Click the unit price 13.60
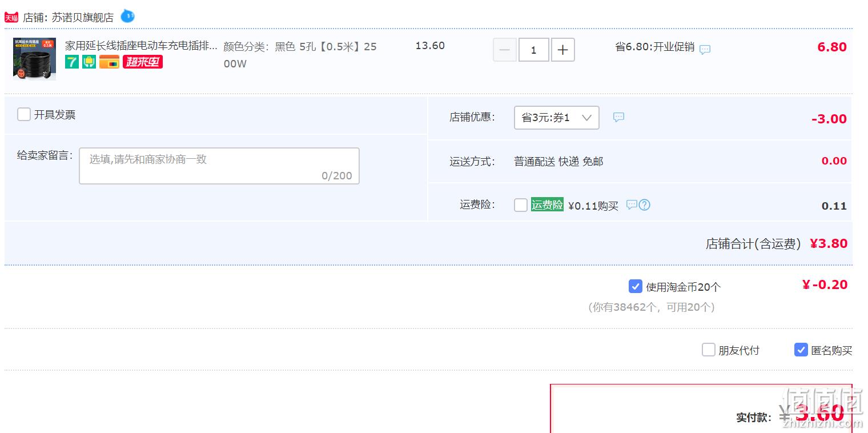The image size is (868, 433). coord(430,46)
